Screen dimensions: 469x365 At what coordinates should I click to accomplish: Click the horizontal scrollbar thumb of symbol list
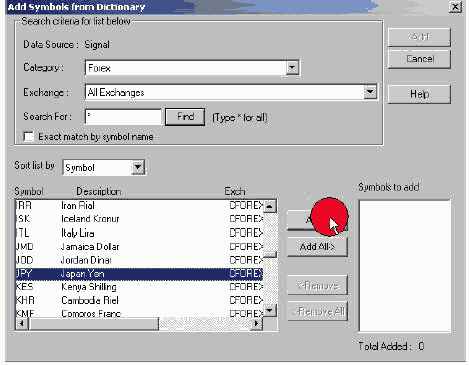coord(93,323)
